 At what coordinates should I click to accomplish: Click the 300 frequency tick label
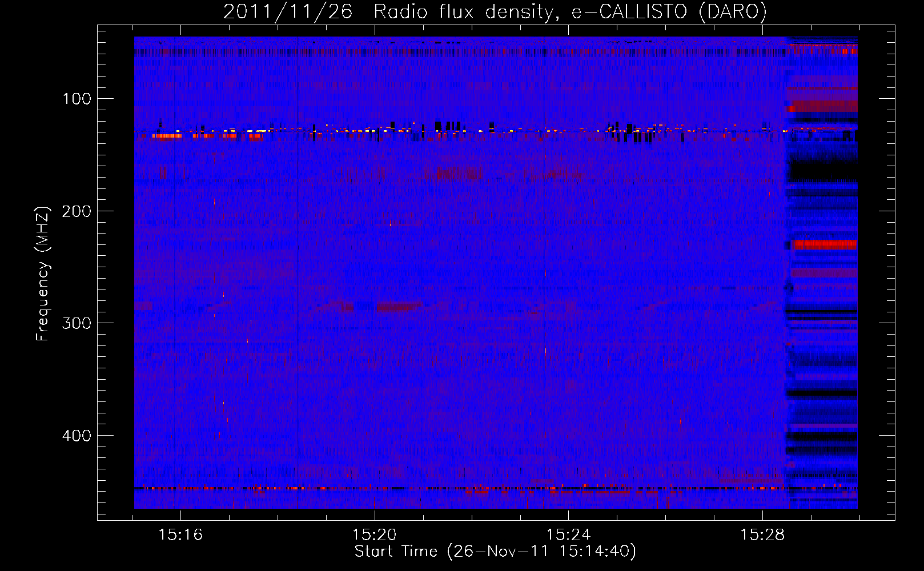click(x=77, y=323)
